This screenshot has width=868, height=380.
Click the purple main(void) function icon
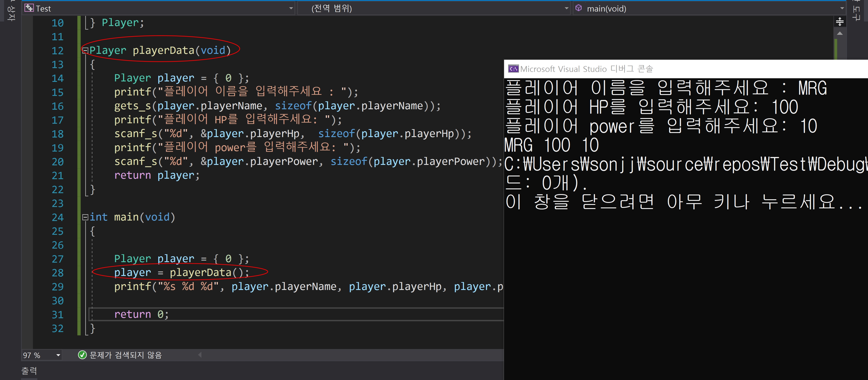[579, 8]
